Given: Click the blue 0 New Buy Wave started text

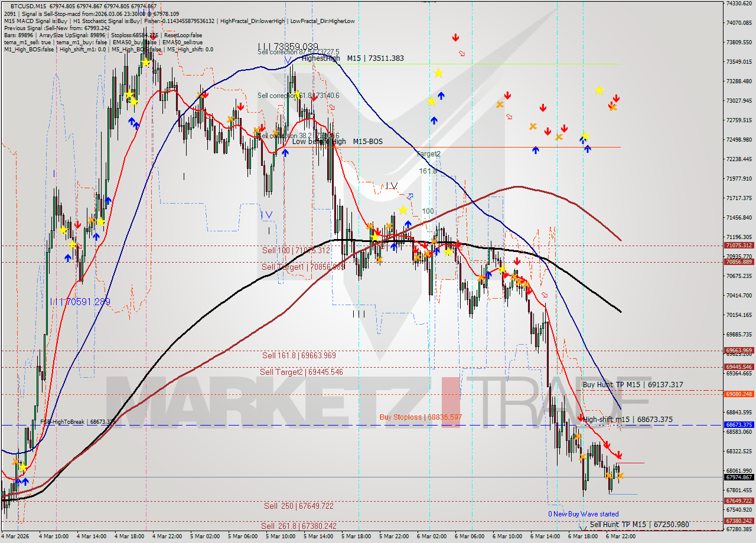Looking at the screenshot, I should [x=585, y=514].
